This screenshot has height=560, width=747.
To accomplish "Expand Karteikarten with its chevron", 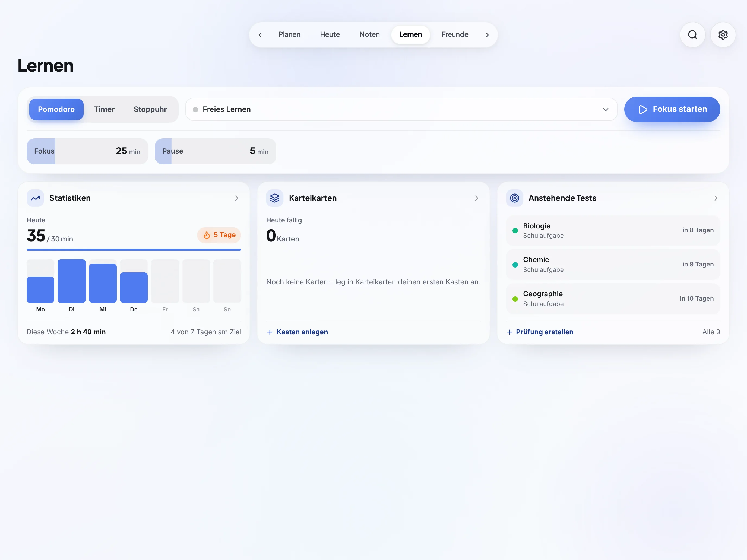I will 476,198.
